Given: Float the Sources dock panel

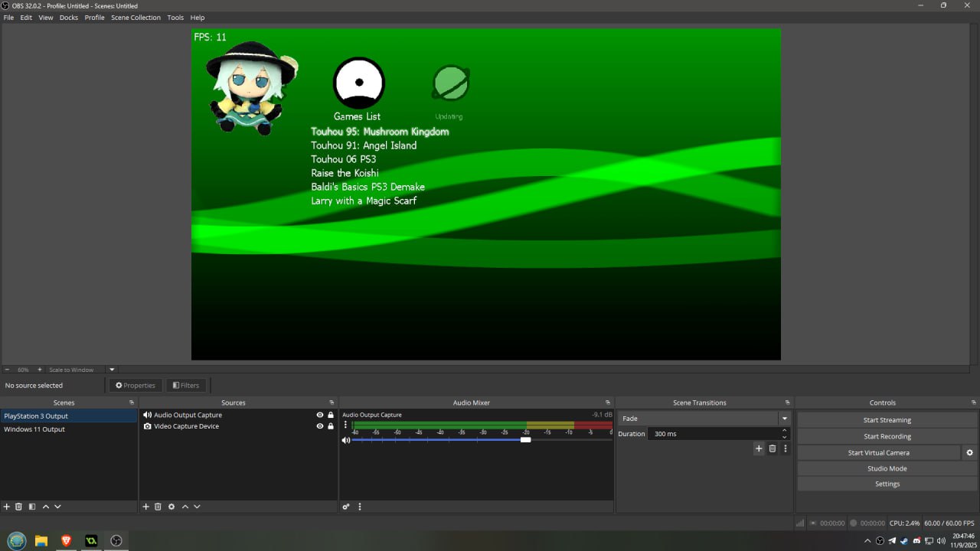Looking at the screenshot, I should pyautogui.click(x=332, y=403).
